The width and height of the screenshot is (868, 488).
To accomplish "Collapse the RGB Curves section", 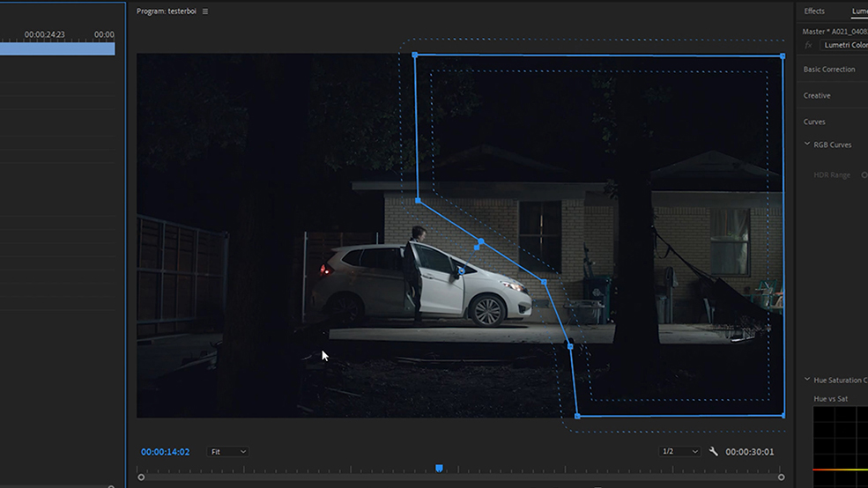I will (x=807, y=144).
